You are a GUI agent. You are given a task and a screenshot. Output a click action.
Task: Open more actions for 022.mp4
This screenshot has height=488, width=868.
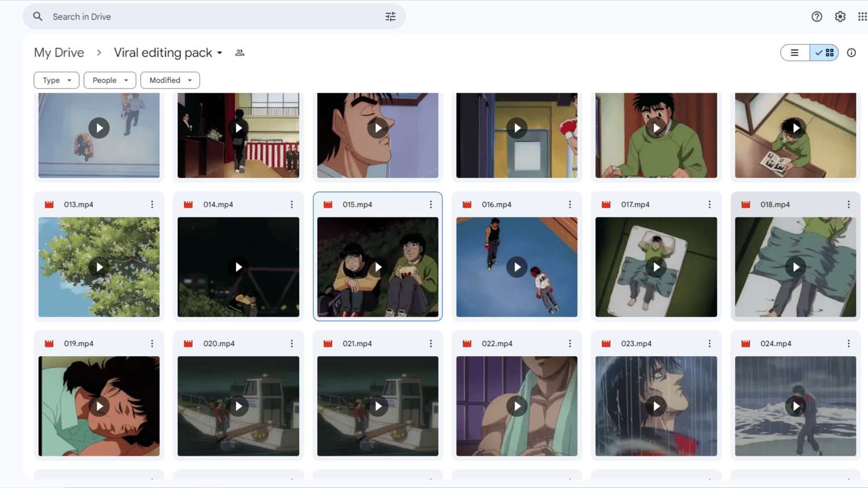point(570,344)
